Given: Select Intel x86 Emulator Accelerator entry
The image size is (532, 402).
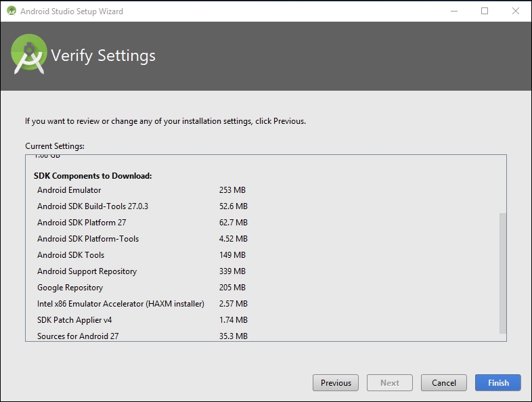Looking at the screenshot, I should 120,304.
